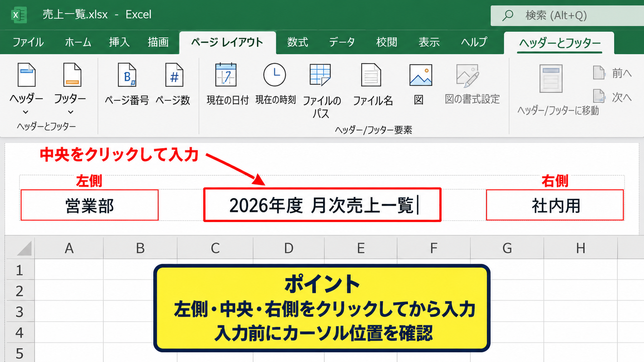Click the left header section containing 営業部
This screenshot has width=644, height=362.
(89, 205)
